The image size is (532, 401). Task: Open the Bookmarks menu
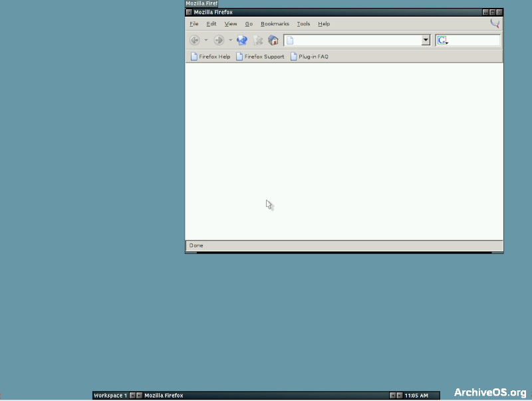(x=275, y=24)
